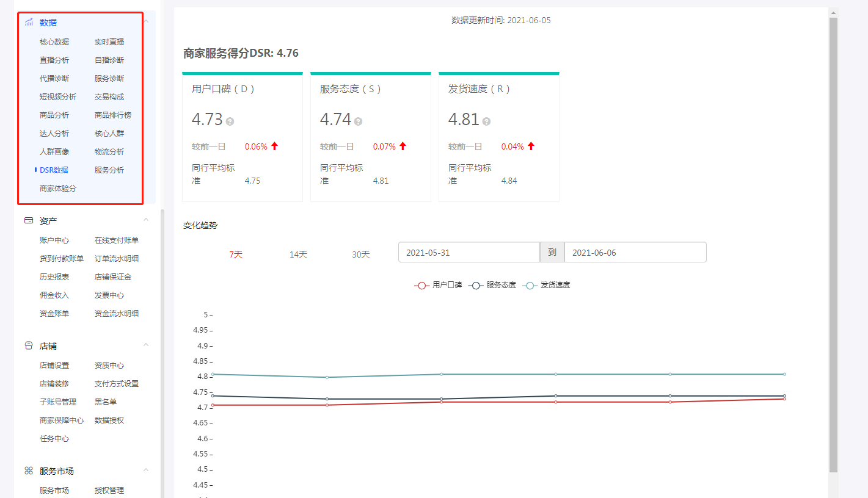Collapse the 资产 menu section chevron
Viewport: 868px width, 498px height.
[146, 220]
